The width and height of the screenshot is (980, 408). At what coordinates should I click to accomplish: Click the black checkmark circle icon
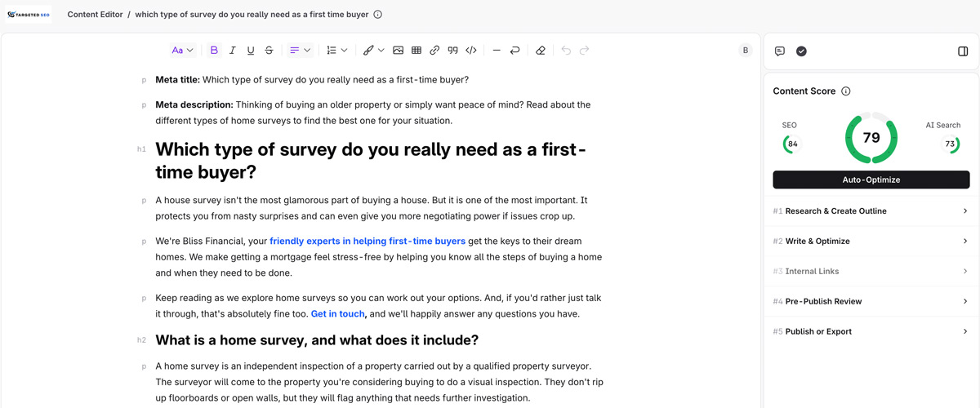(801, 51)
